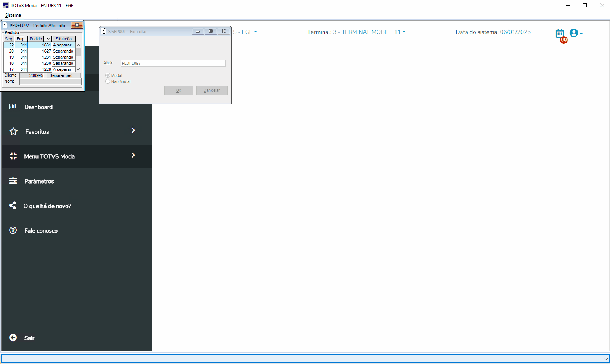The image size is (610, 364).
Task: Open Fale conosco in the sidebar
Action: 41,231
